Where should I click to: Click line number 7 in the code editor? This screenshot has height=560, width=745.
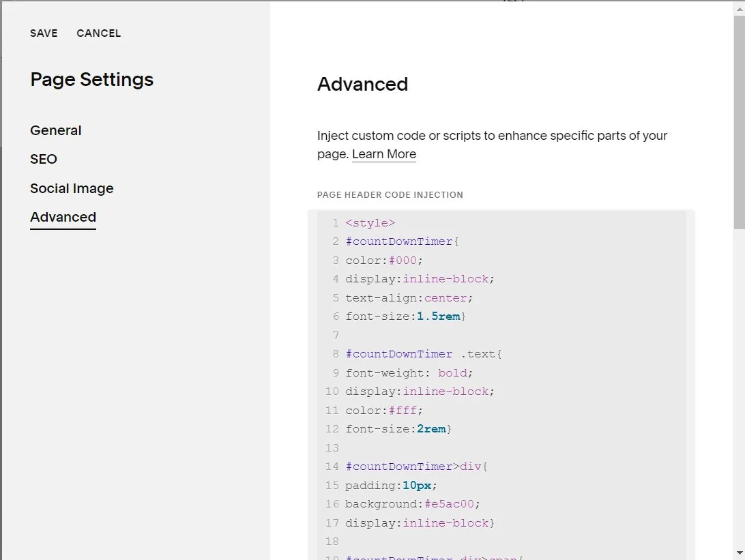point(335,335)
